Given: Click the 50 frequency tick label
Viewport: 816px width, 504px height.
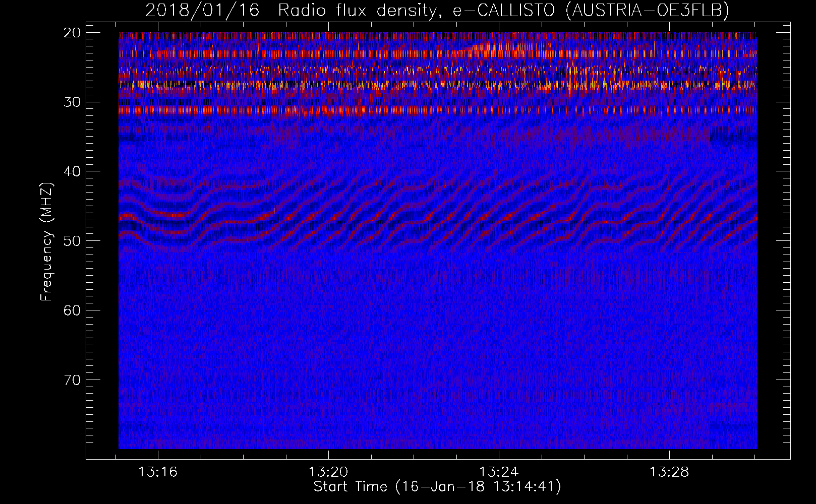Looking at the screenshot, I should [73, 240].
